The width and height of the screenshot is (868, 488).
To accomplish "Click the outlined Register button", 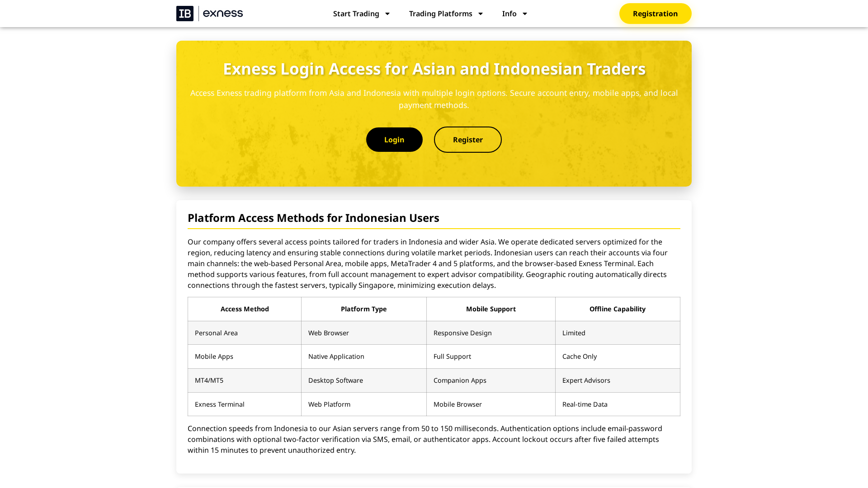I will 468,140.
